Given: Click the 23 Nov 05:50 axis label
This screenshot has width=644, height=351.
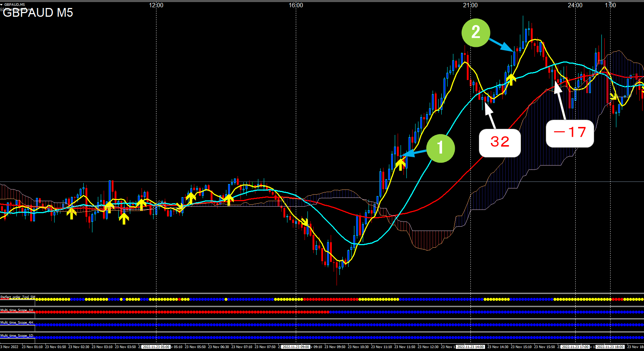Looking at the screenshot, I should click(x=195, y=347).
